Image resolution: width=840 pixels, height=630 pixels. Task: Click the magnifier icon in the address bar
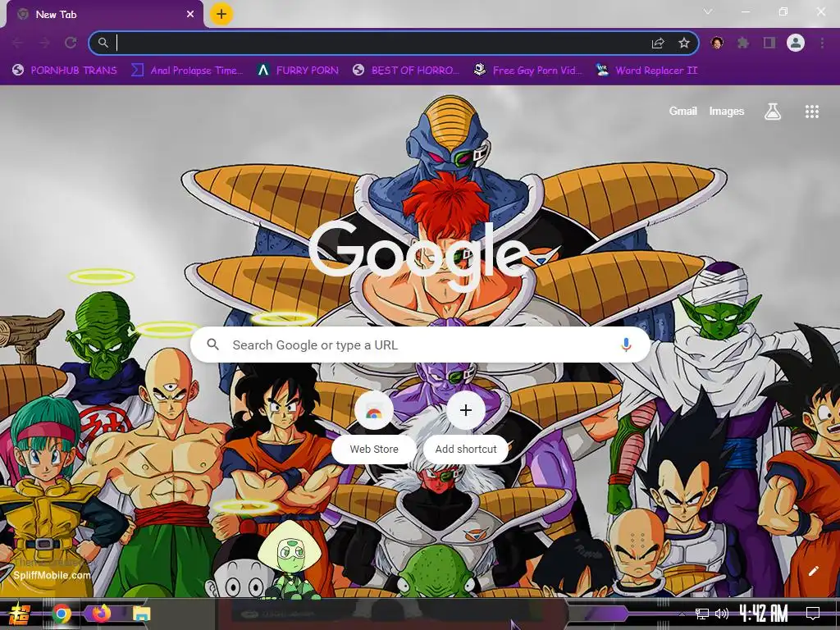tap(103, 43)
